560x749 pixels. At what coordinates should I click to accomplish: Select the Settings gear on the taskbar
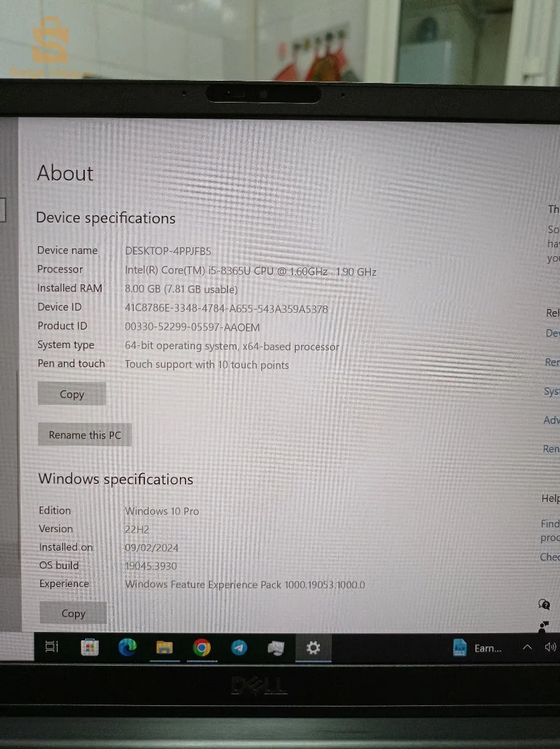[x=313, y=648]
